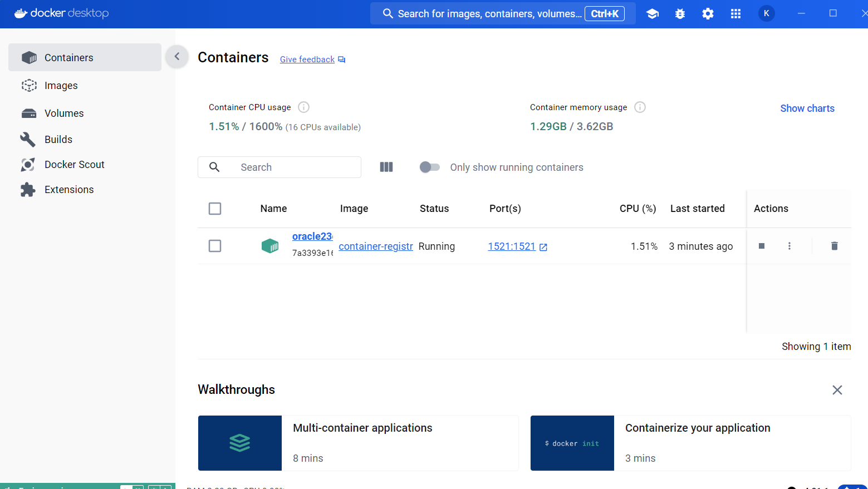Maximize the Docker Desktop window

[x=833, y=13]
